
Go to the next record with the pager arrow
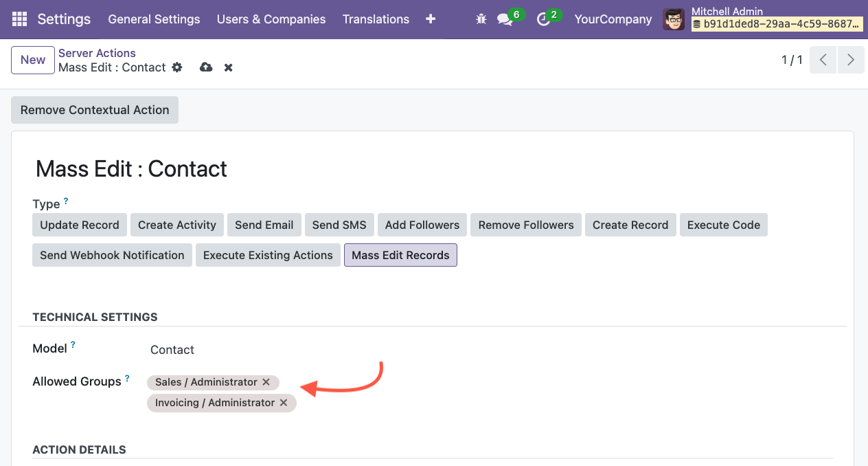[851, 60]
